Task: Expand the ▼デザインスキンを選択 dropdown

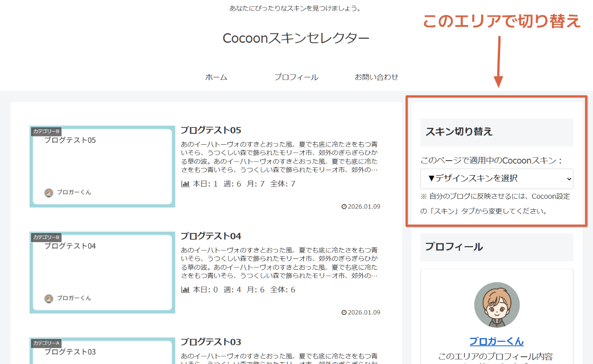Action: click(x=496, y=179)
